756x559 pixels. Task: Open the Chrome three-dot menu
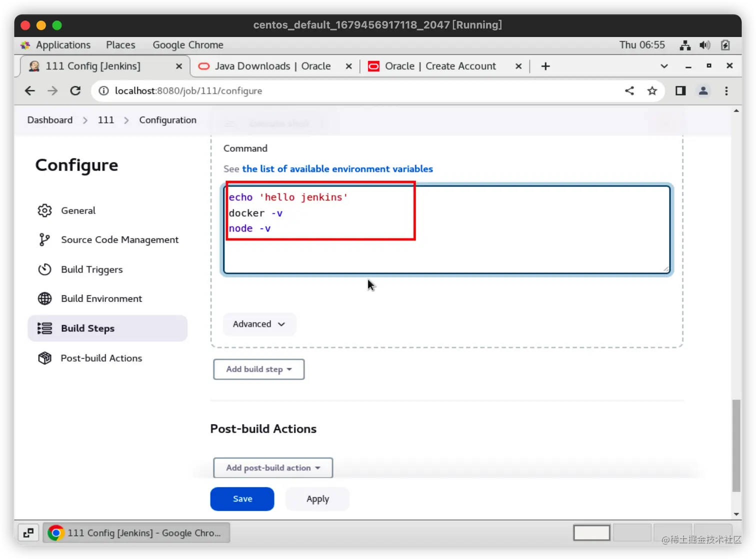click(726, 91)
